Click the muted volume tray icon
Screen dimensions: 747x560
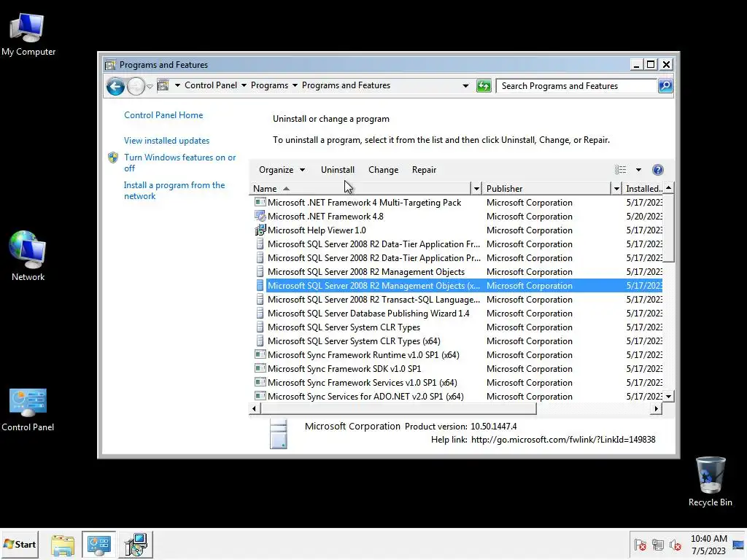coord(675,545)
